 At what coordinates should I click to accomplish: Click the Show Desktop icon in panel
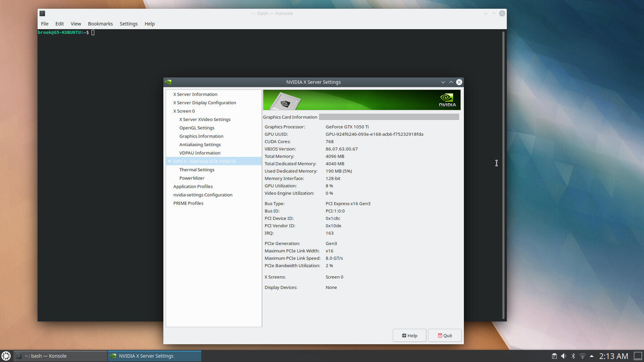638,356
